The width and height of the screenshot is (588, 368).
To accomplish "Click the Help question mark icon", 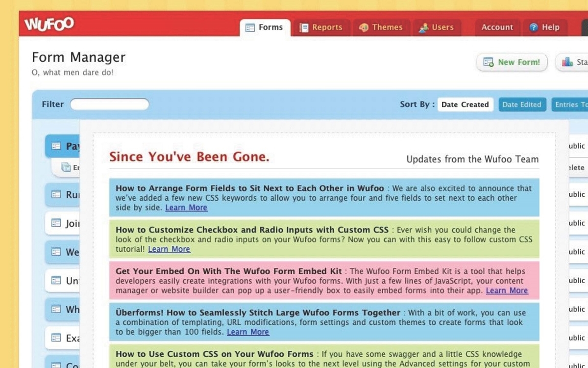I will pos(534,27).
